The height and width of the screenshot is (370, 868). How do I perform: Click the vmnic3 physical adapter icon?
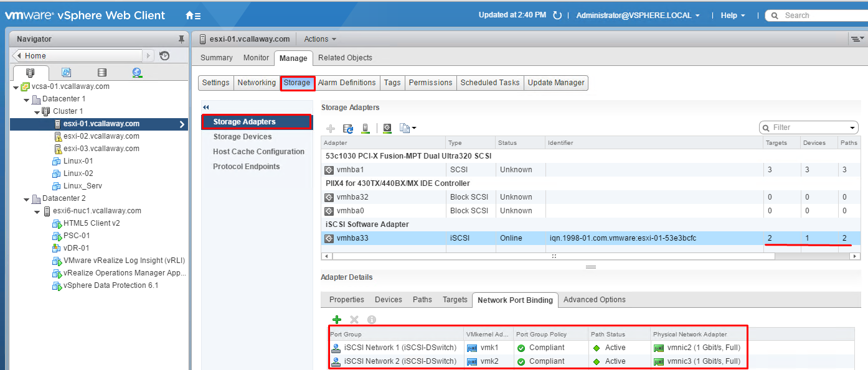click(x=658, y=361)
